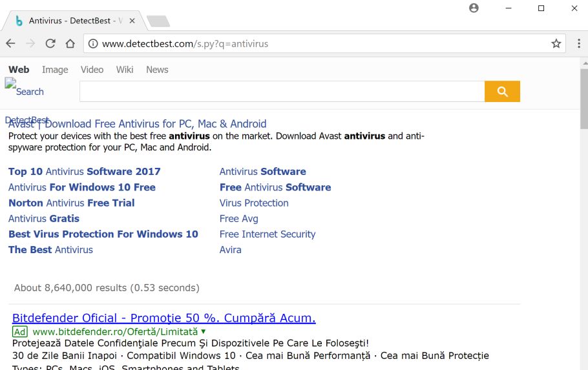Close the Antivirus - DetectBest tab
The image size is (588, 370).
pos(132,21)
